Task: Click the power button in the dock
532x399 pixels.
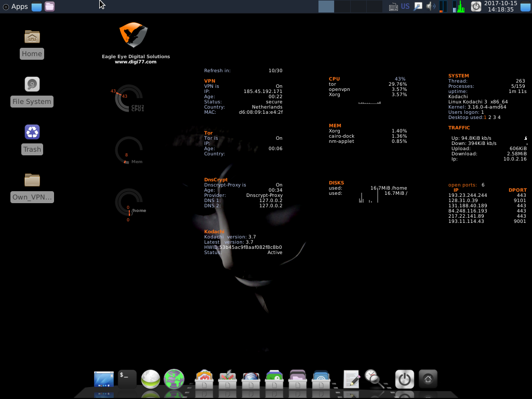Action: (404, 379)
